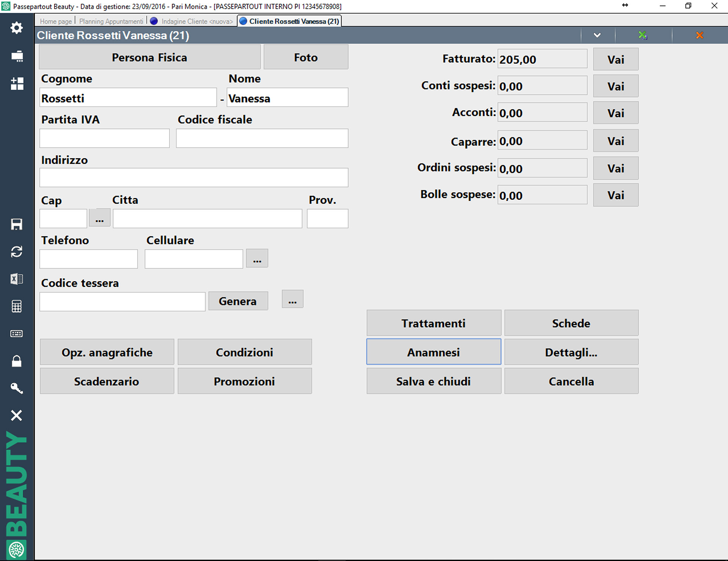Switch to Home page tab
The width and height of the screenshot is (728, 561).
[x=56, y=22]
